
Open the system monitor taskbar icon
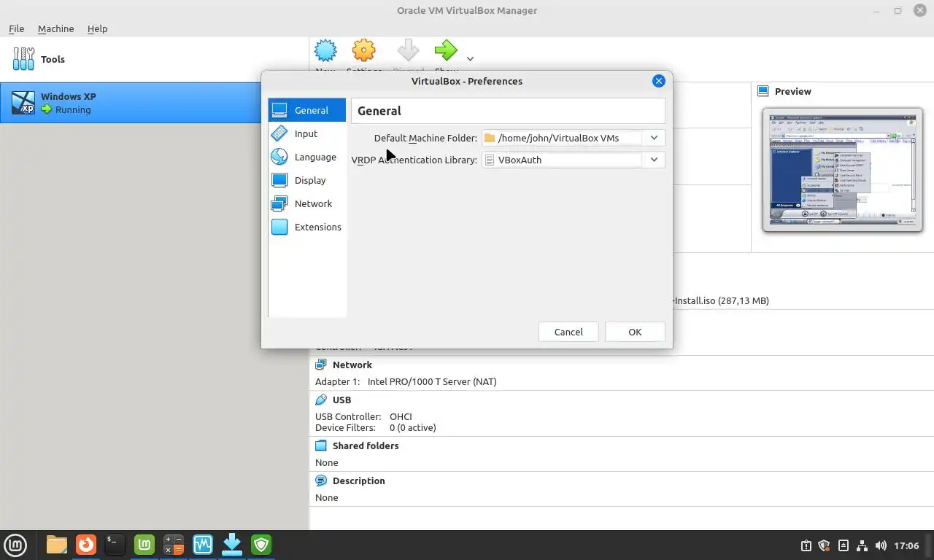[x=203, y=545]
